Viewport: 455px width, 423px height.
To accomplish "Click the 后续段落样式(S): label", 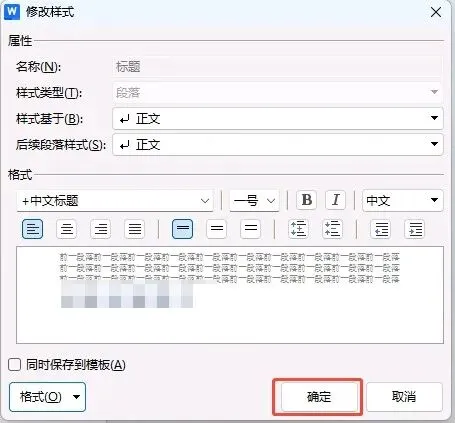I will (x=61, y=145).
